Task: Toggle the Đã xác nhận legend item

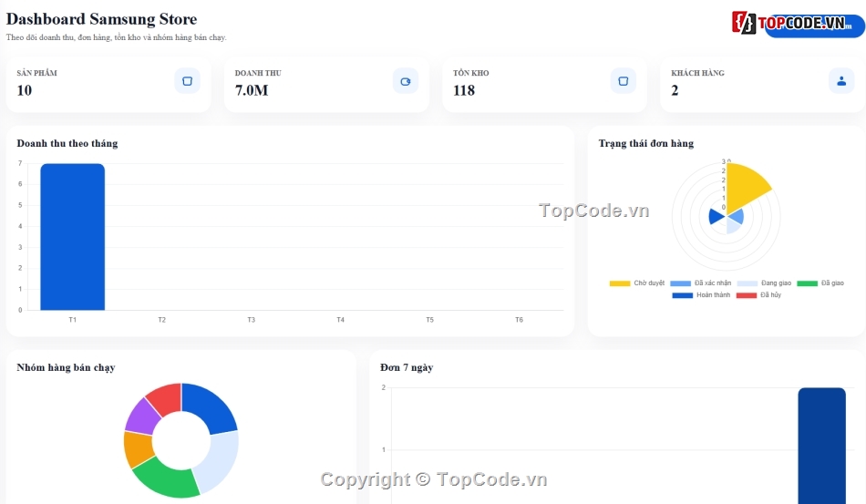Action: tap(700, 283)
